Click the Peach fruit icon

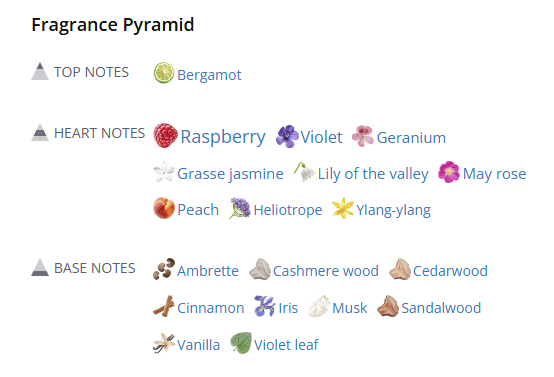point(164,208)
